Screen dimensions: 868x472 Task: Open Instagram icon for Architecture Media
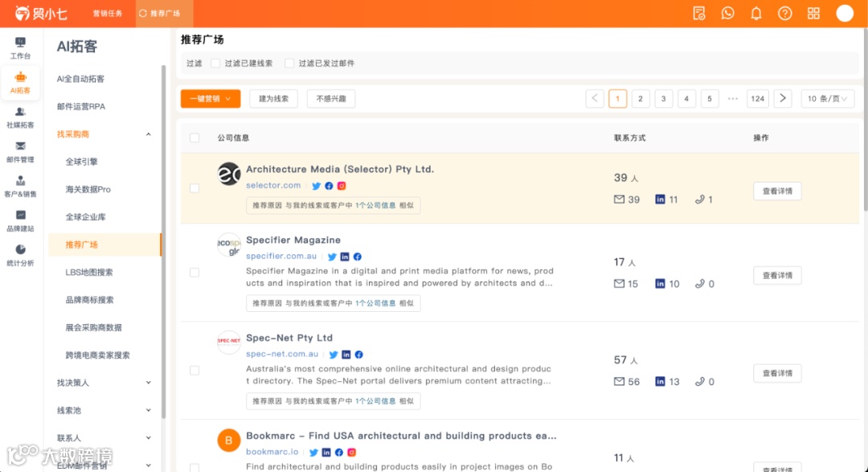(342, 186)
